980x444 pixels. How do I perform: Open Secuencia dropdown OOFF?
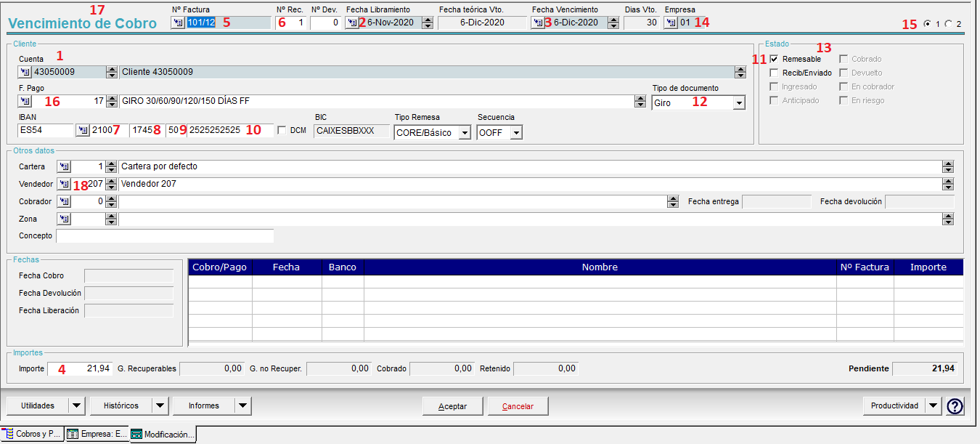516,133
